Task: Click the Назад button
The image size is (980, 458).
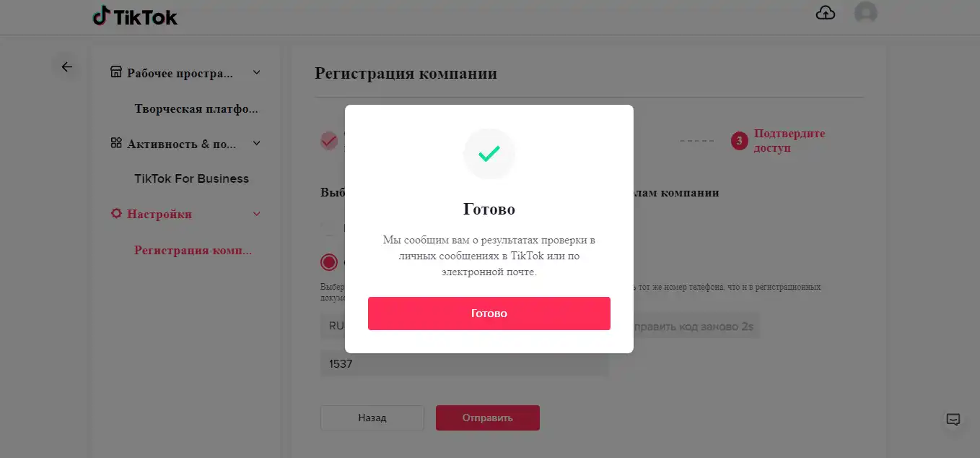Action: tap(372, 418)
